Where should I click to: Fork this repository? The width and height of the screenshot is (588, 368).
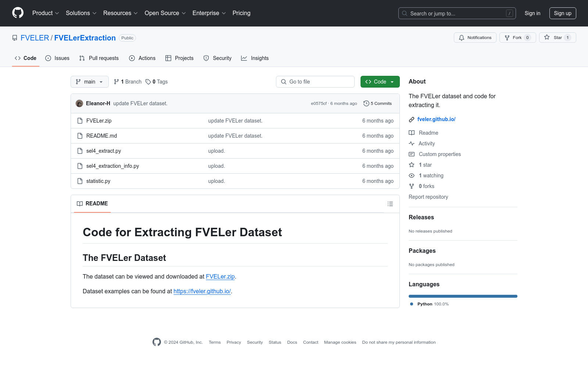(x=517, y=38)
